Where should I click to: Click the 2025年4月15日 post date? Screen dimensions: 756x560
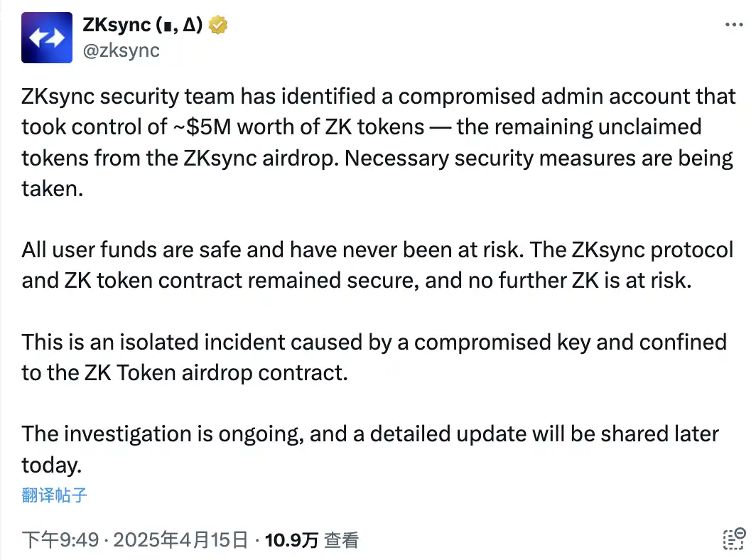click(180, 540)
